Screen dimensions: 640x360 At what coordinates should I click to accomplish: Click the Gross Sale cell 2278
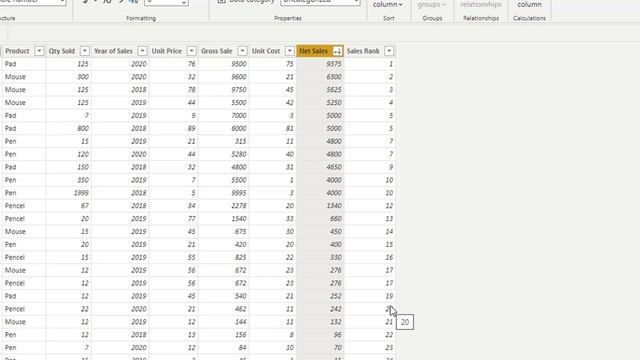238,206
